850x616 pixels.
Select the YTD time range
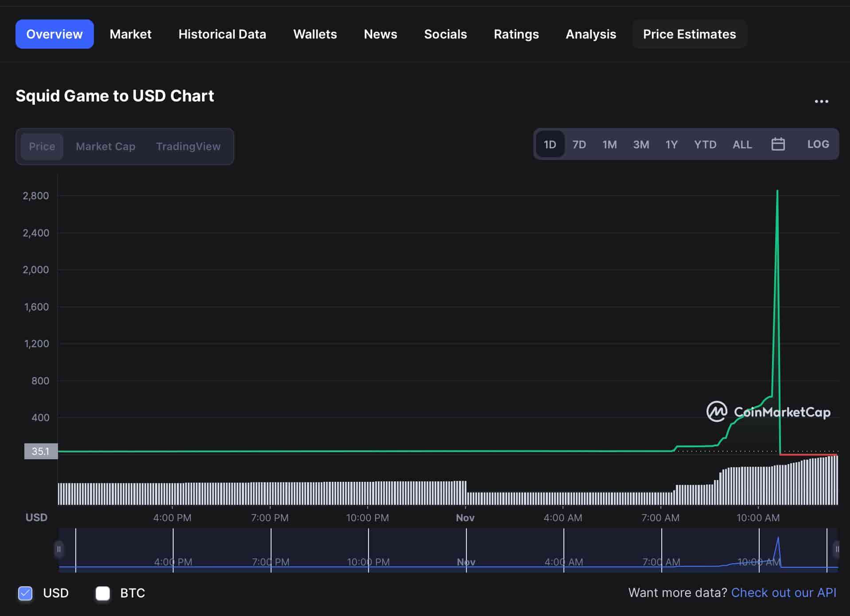(705, 144)
